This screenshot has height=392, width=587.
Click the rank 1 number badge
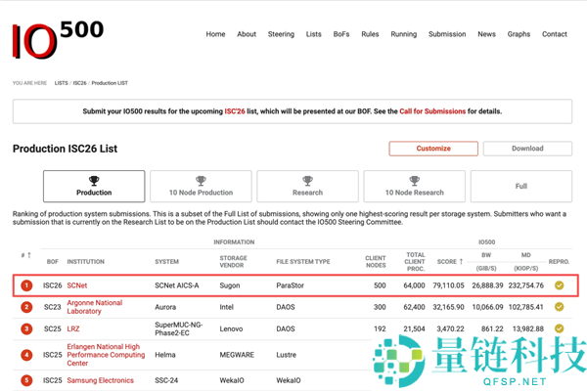coord(26,285)
